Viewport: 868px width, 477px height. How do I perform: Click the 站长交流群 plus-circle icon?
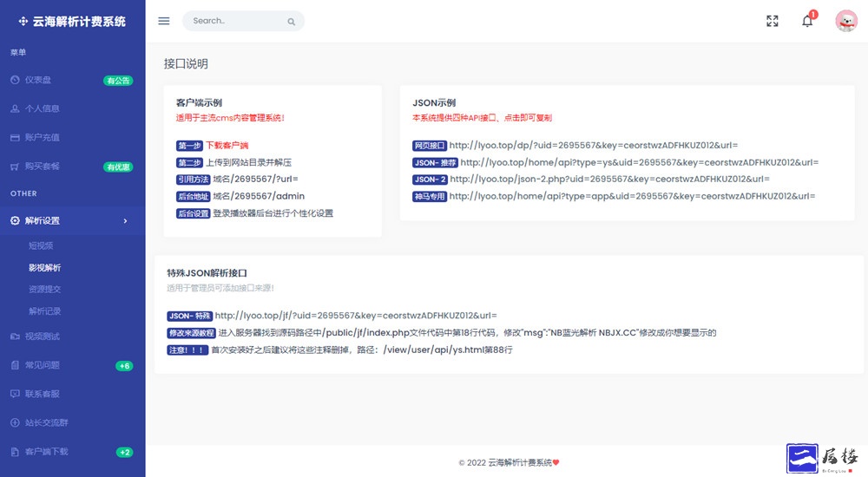(x=15, y=422)
